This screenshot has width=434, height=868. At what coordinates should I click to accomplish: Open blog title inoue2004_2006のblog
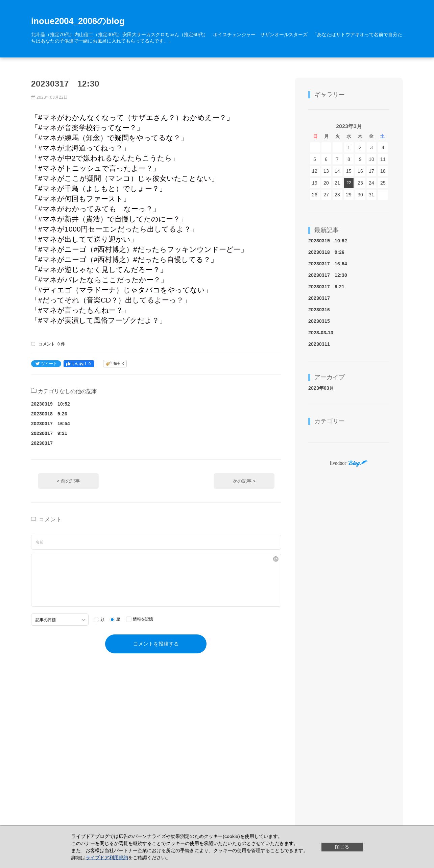tap(78, 21)
